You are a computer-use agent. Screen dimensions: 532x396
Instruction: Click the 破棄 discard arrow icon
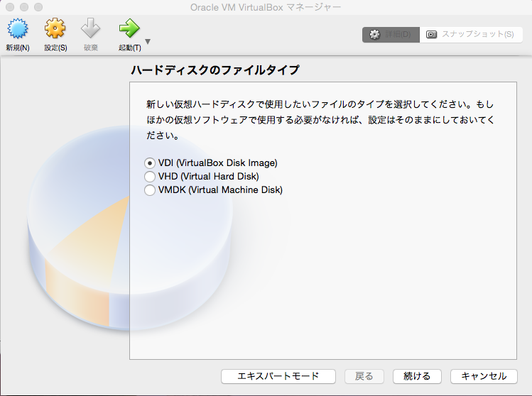pyautogui.click(x=91, y=28)
